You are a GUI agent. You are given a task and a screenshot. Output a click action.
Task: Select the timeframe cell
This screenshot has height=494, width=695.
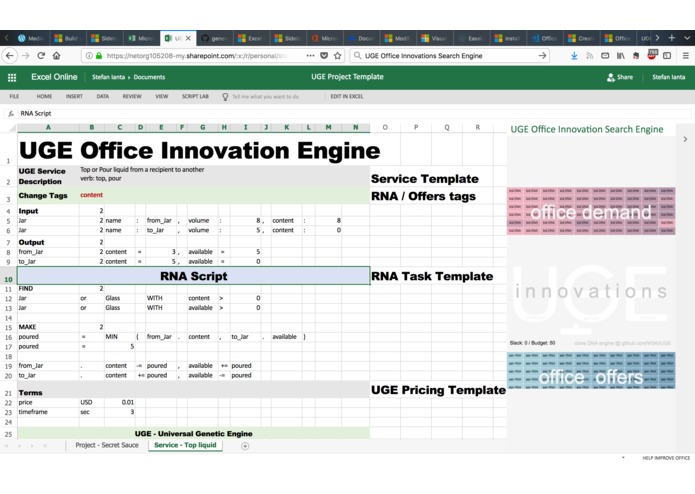coord(48,412)
